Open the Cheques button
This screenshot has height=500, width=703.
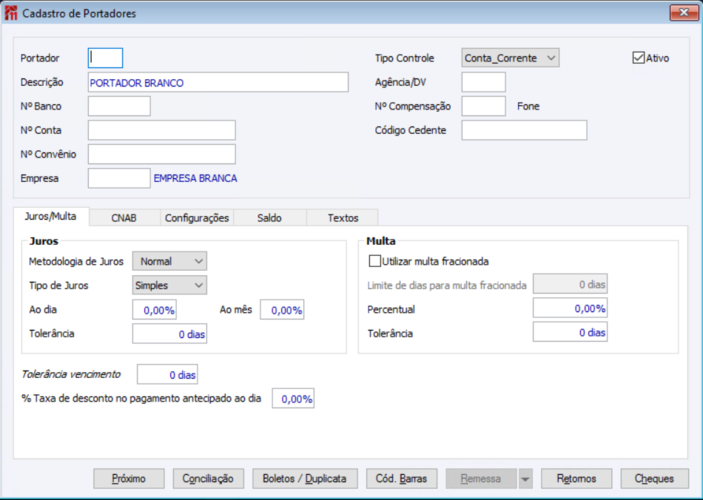coord(655,479)
